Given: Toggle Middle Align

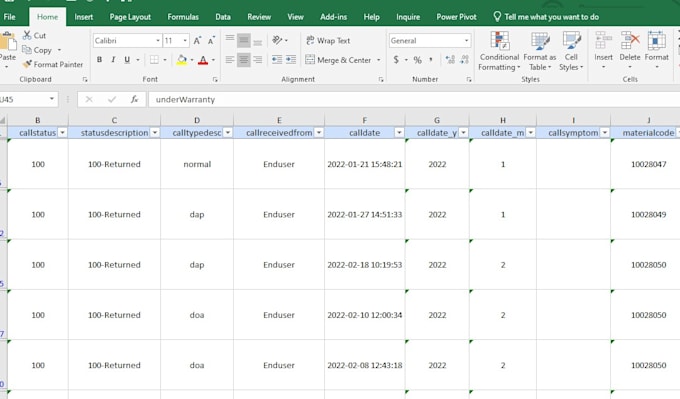Looking at the screenshot, I should pyautogui.click(x=244, y=40).
